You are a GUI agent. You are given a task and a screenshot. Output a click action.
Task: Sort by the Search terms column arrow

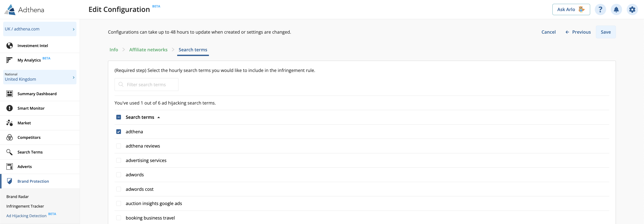(x=158, y=117)
